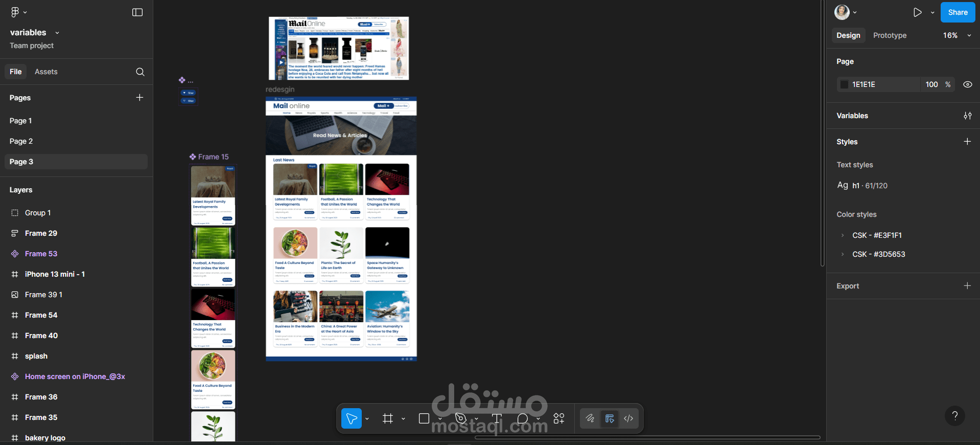Add a new style with plus icon
Image resolution: width=980 pixels, height=445 pixels.
point(967,141)
